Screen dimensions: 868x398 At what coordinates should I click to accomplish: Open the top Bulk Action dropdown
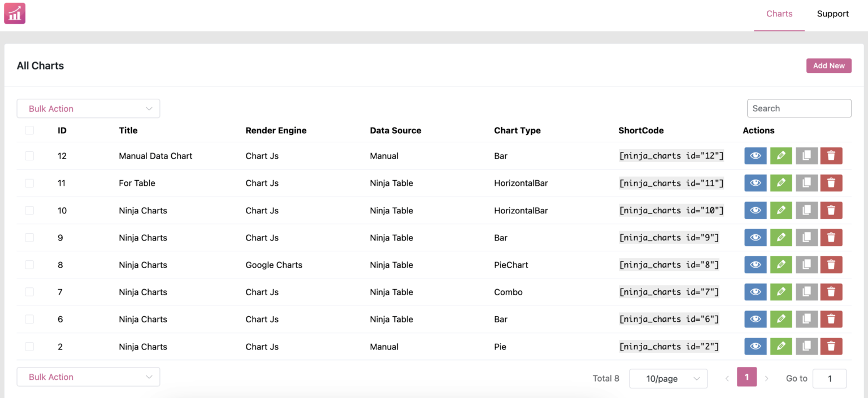click(x=88, y=108)
